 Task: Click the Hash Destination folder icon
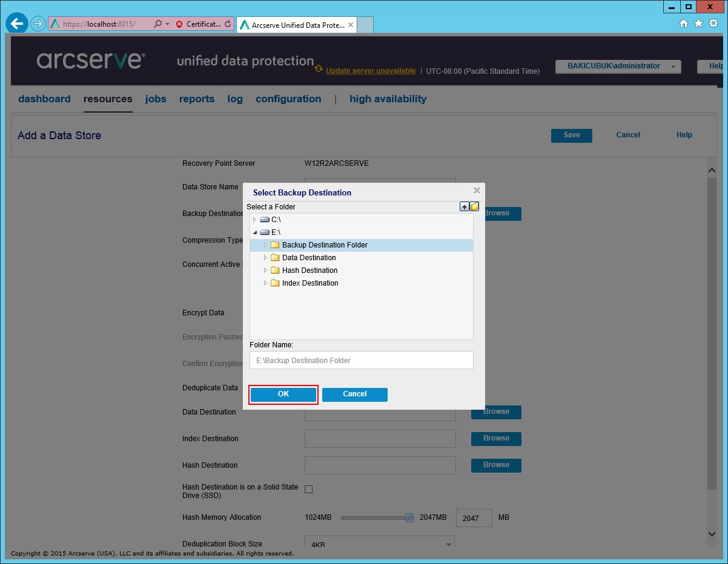[x=275, y=271]
